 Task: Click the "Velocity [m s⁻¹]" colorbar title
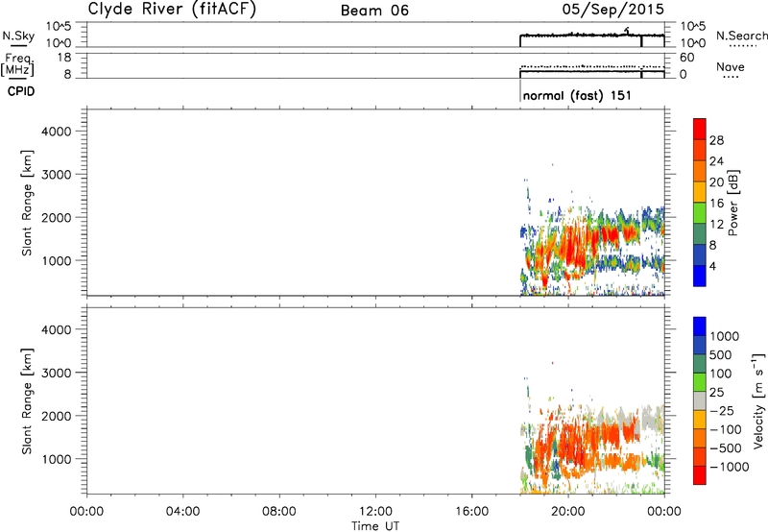click(x=758, y=400)
